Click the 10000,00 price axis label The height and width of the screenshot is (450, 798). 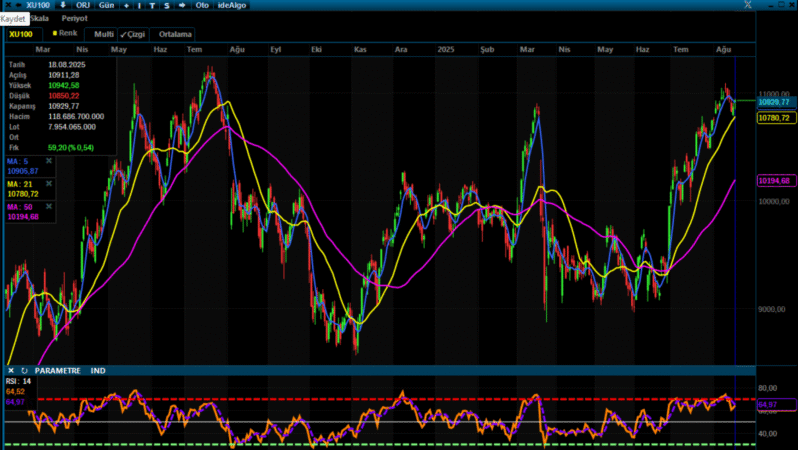[774, 202]
